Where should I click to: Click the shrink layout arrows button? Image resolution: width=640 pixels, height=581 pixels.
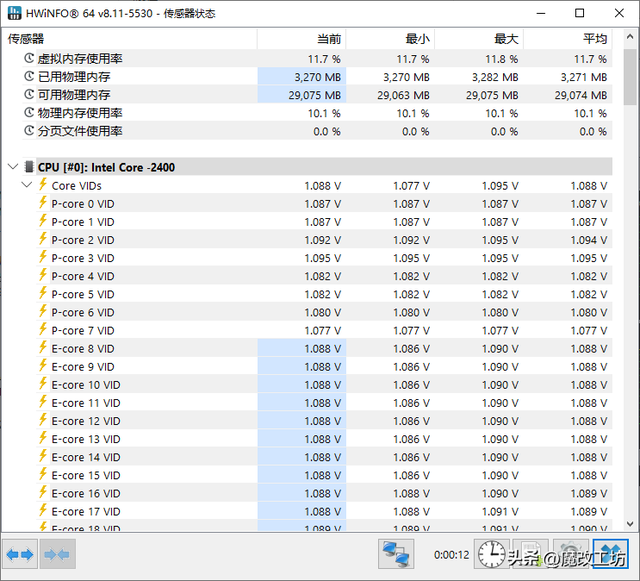58,554
